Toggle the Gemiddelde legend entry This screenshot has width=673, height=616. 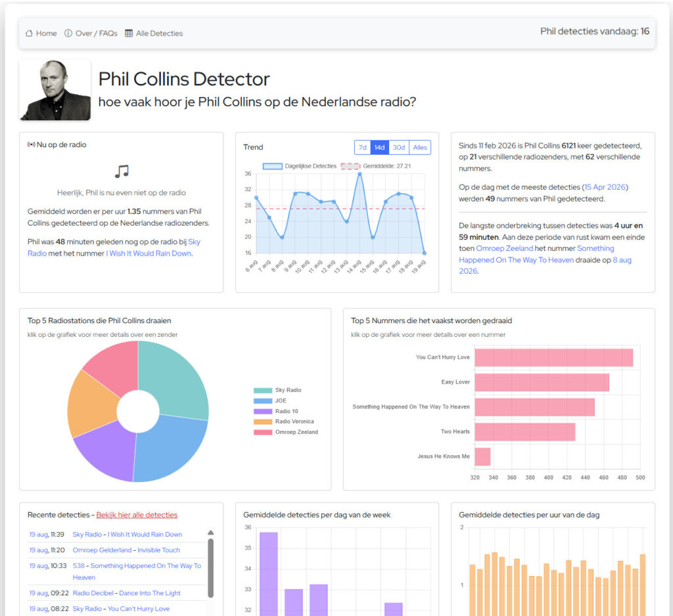click(x=376, y=166)
